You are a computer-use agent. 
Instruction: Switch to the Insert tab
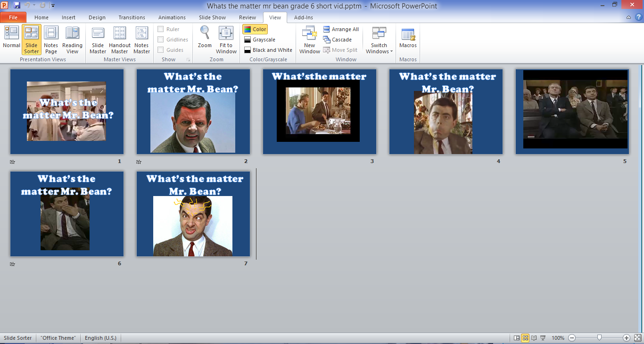pyautogui.click(x=68, y=17)
